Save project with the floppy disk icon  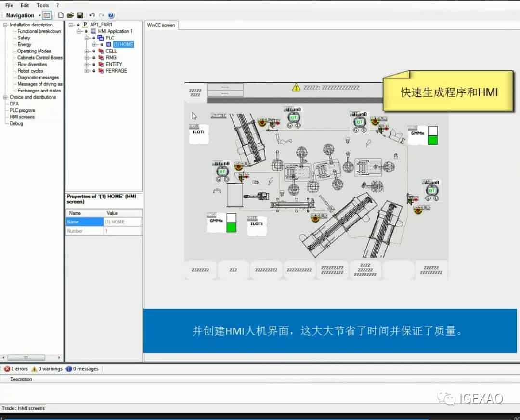click(80, 15)
